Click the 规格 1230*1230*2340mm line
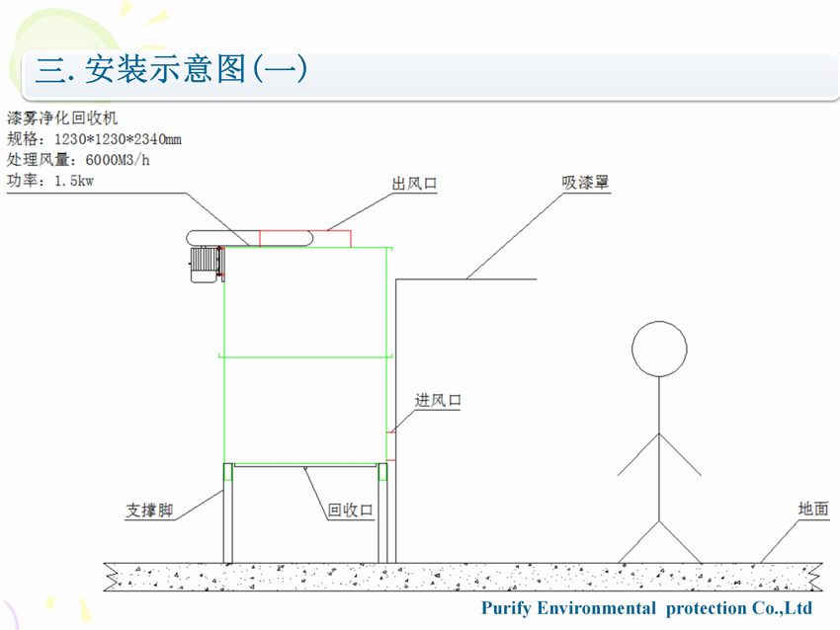The height and width of the screenshot is (630, 840). tap(94, 139)
